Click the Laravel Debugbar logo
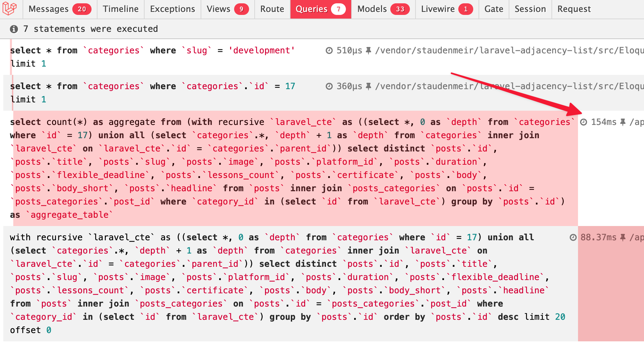 coord(10,9)
